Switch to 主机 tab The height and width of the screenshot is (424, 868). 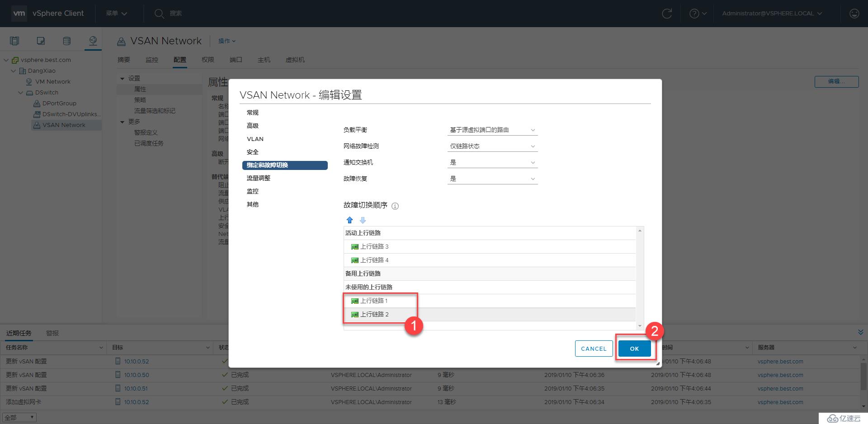[264, 60]
